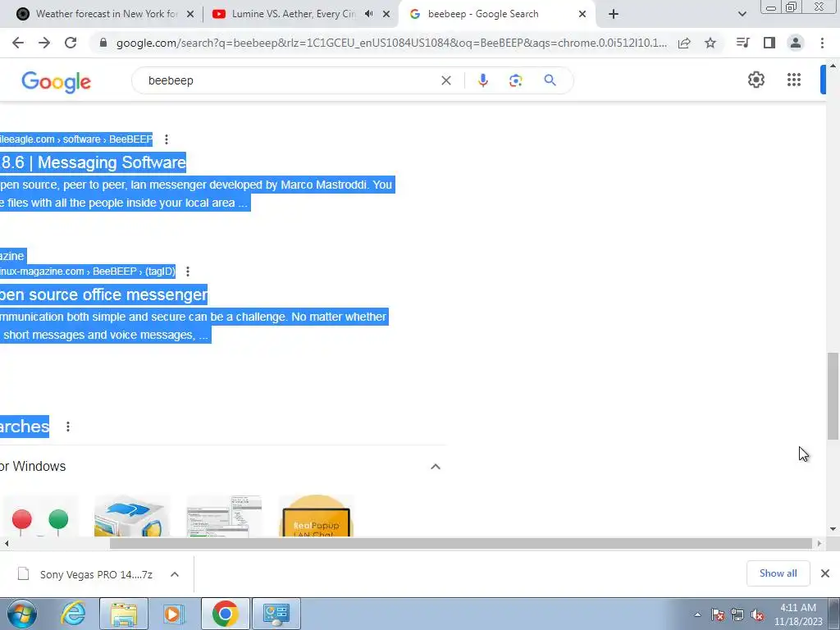Open a new browser tab
This screenshot has height=630, width=840.
614,14
